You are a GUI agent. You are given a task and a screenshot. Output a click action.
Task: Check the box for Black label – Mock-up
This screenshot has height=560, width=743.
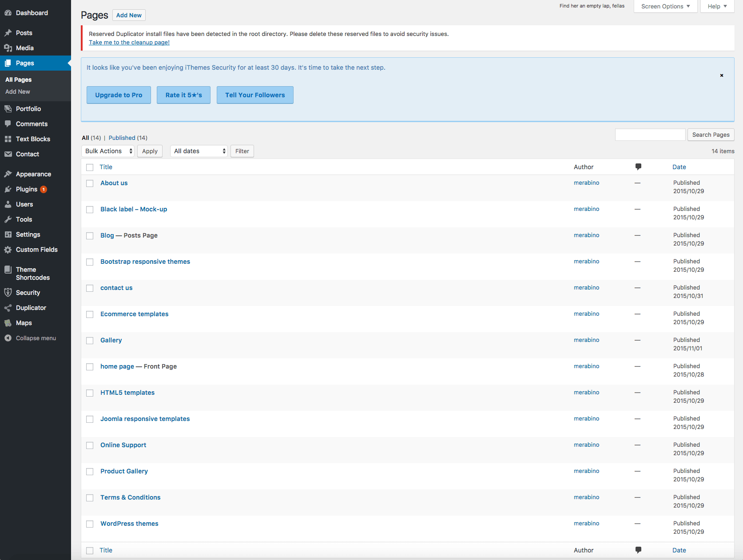(90, 210)
